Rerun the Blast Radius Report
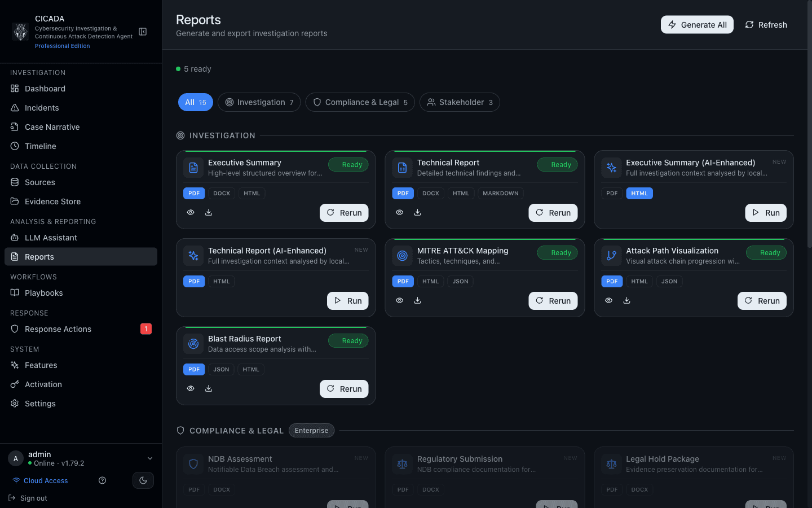Screen dimensions: 812x508 [x=344, y=389]
